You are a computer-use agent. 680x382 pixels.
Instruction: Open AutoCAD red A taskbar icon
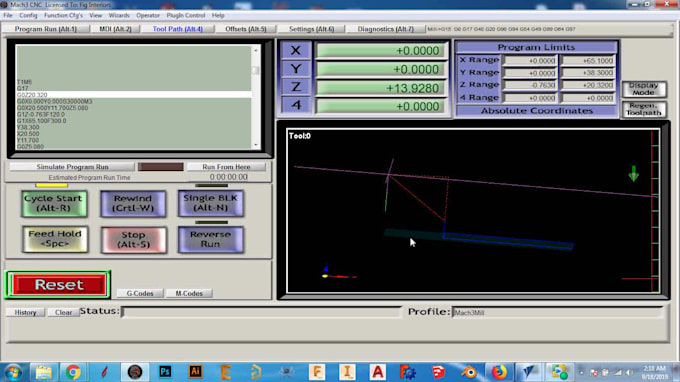pyautogui.click(x=377, y=372)
